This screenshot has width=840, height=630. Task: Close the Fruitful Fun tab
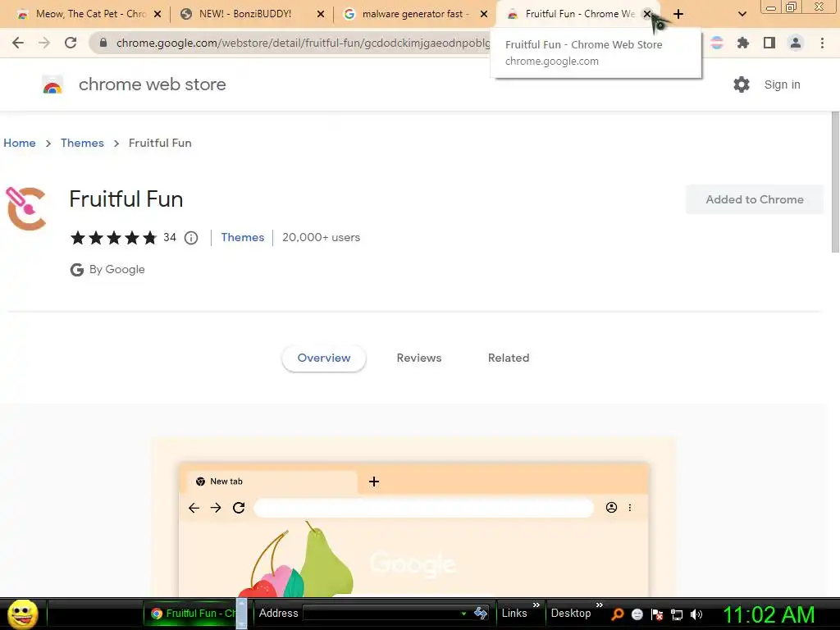click(647, 14)
